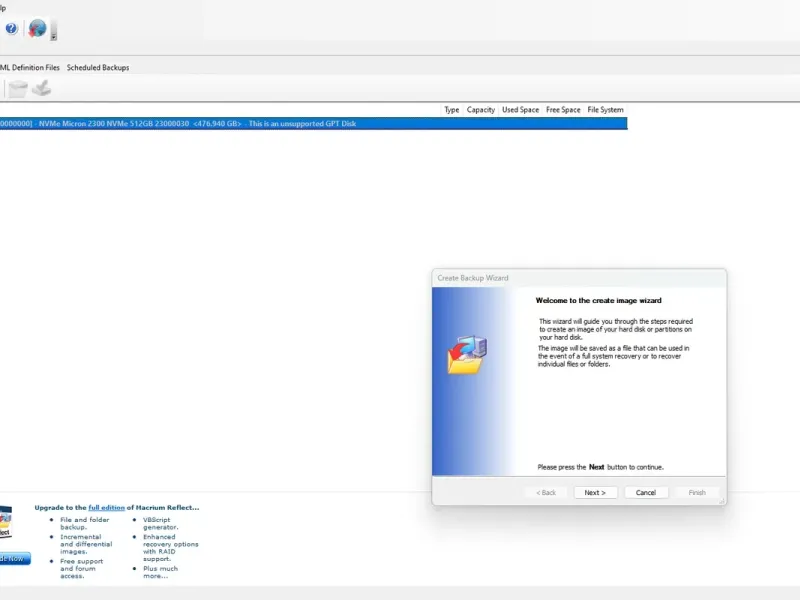Image resolution: width=800 pixels, height=600 pixels.
Task: Click 'VBScript generator.' feature text
Action: [x=161, y=523]
